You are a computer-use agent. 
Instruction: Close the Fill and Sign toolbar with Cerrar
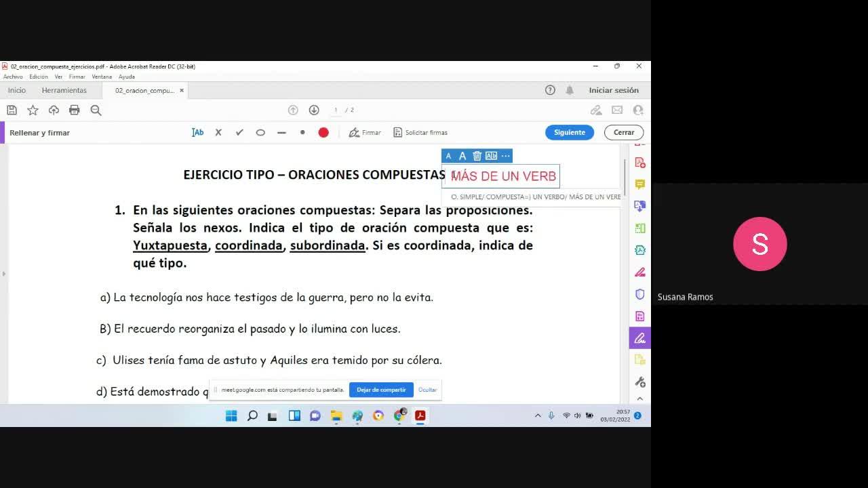(624, 132)
